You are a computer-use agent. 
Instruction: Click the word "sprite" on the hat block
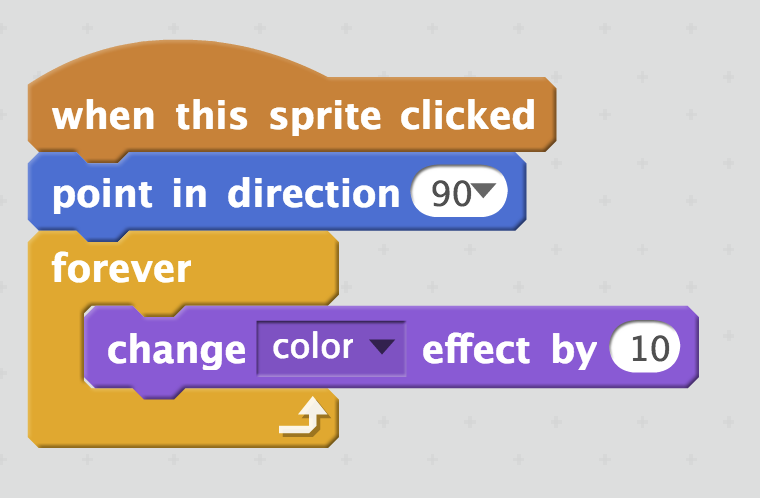[x=325, y=116]
